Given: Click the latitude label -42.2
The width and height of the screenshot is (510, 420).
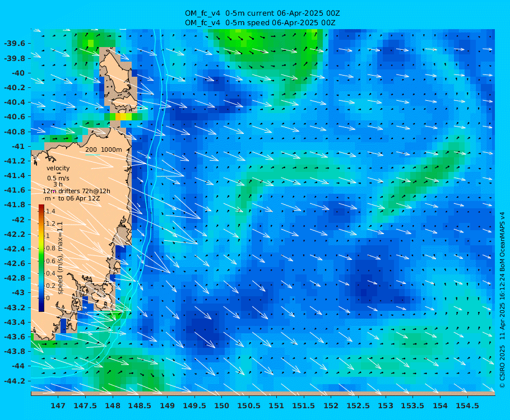Looking at the screenshot, I should pos(15,234).
